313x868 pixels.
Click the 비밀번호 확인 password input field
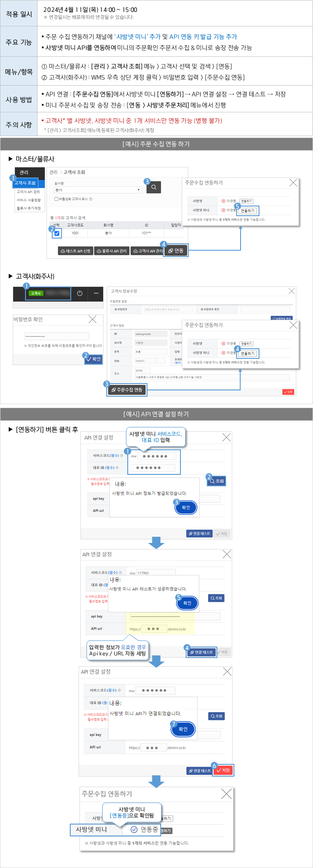[56, 336]
